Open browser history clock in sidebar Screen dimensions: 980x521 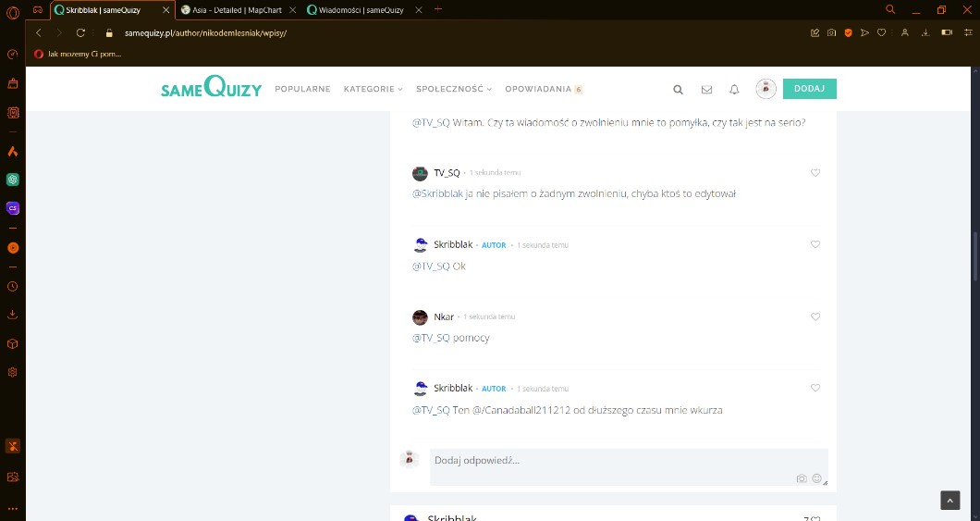coord(13,287)
